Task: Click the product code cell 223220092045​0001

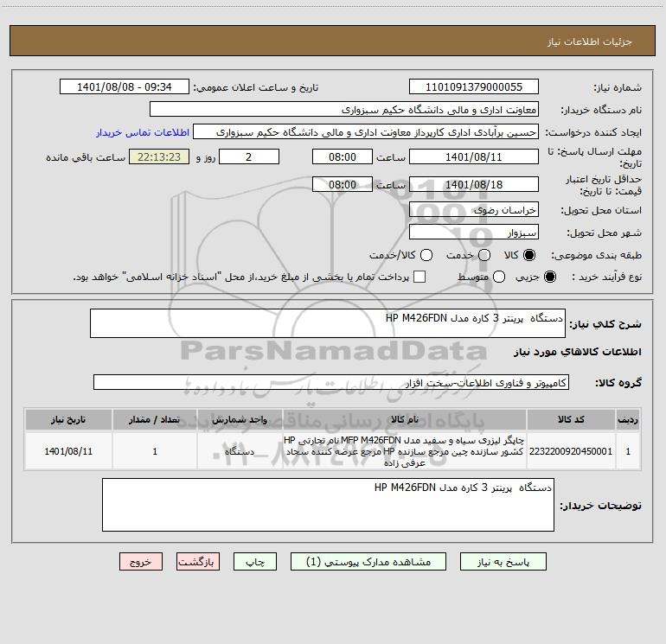Action: [571, 451]
